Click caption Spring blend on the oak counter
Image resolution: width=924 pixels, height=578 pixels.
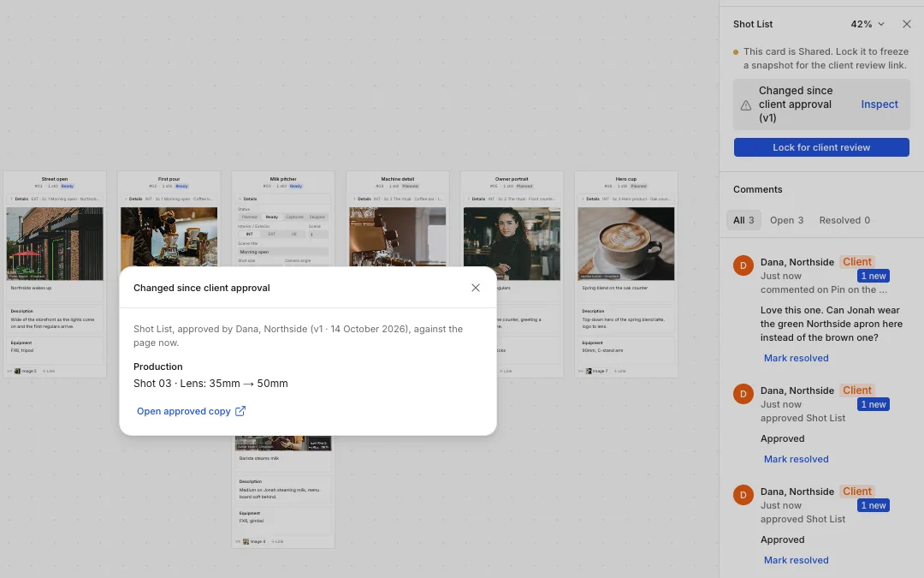(x=614, y=288)
